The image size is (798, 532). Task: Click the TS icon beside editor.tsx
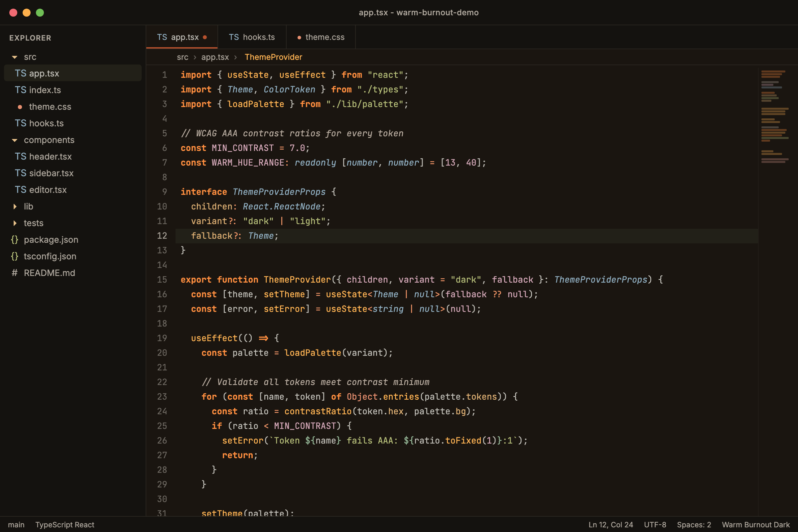21,190
